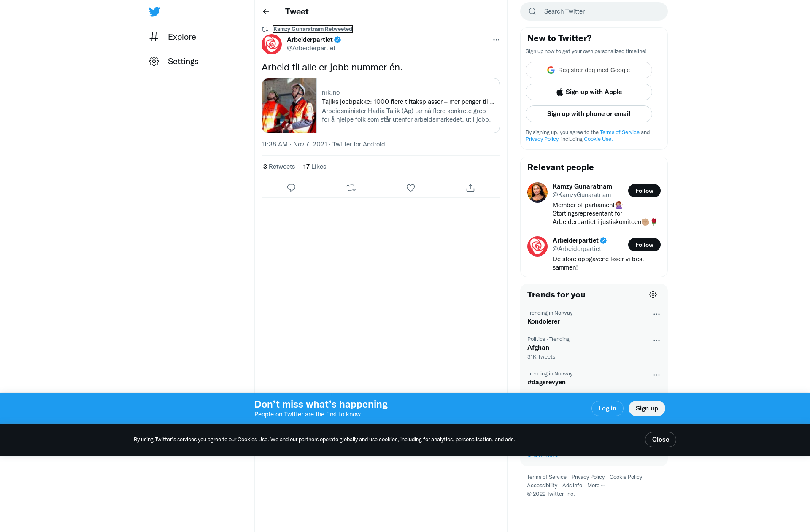Image resolution: width=810 pixels, height=532 pixels.
Task: Open the nrk.no article thumbnail
Action: [x=289, y=106]
